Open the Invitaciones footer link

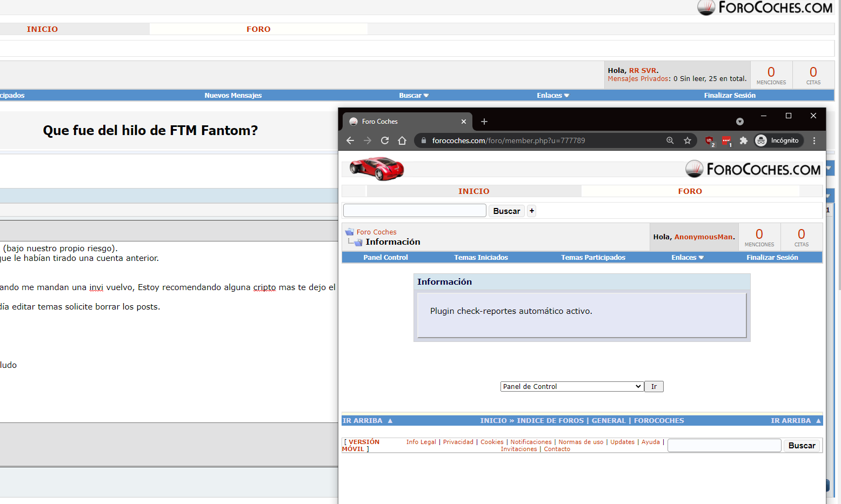[519, 449]
